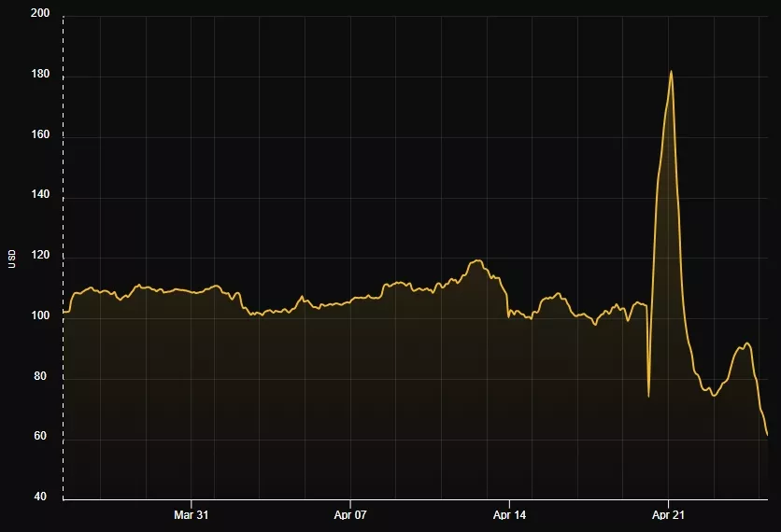
Task: Click the USD axis title
Action: (12, 259)
